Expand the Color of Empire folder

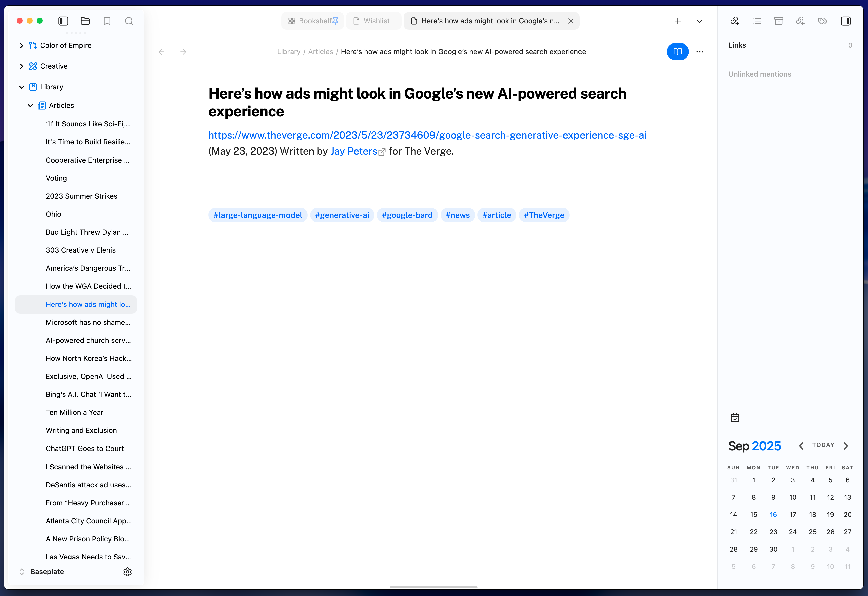21,45
